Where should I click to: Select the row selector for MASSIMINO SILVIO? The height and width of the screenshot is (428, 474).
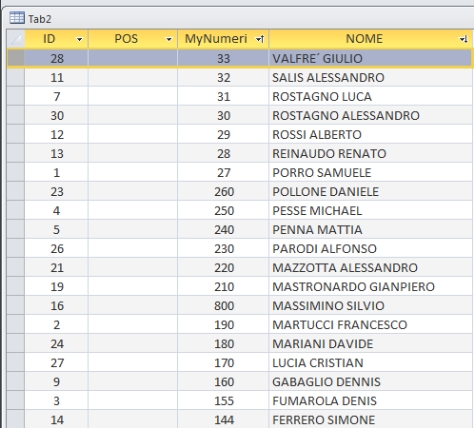pos(16,306)
